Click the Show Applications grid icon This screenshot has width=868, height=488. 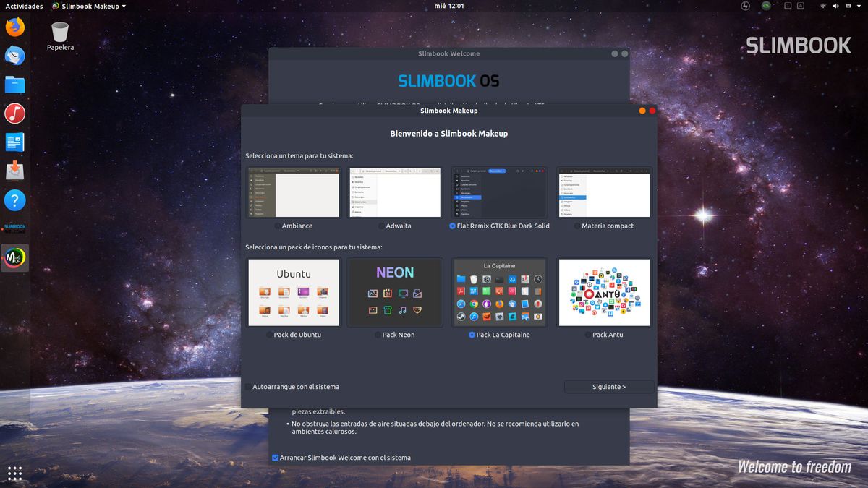[14, 474]
